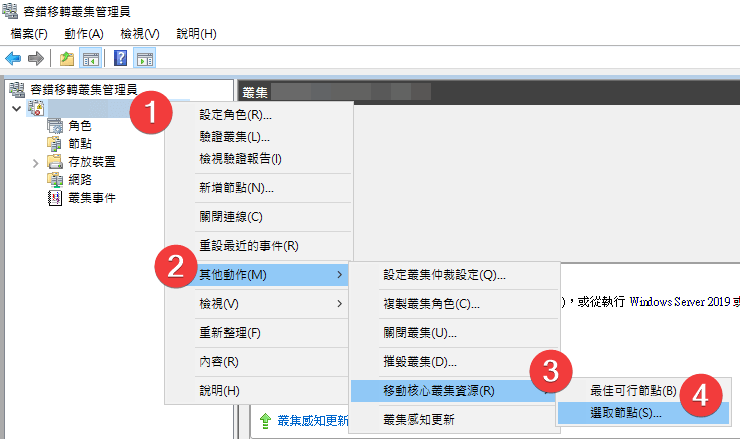Image resolution: width=740 pixels, height=439 pixels.
Task: Select the 節點 (Nodes) tree node
Action: click(x=80, y=143)
